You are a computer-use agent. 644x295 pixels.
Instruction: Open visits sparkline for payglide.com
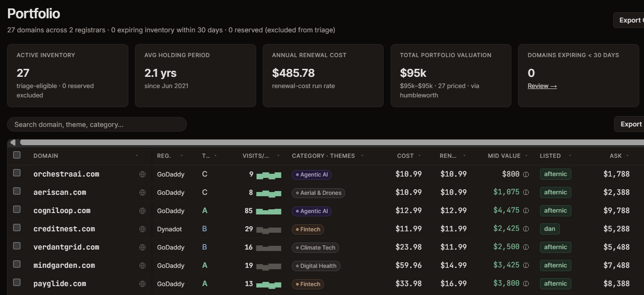point(269,284)
